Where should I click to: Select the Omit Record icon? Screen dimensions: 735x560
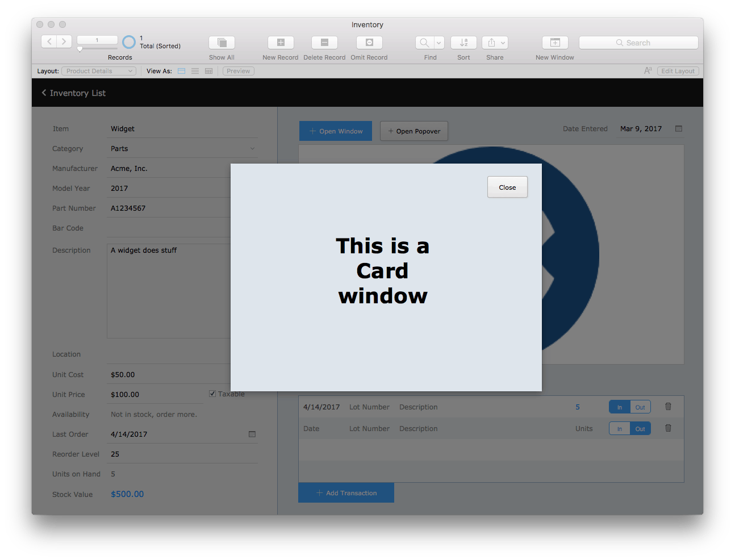(x=369, y=43)
